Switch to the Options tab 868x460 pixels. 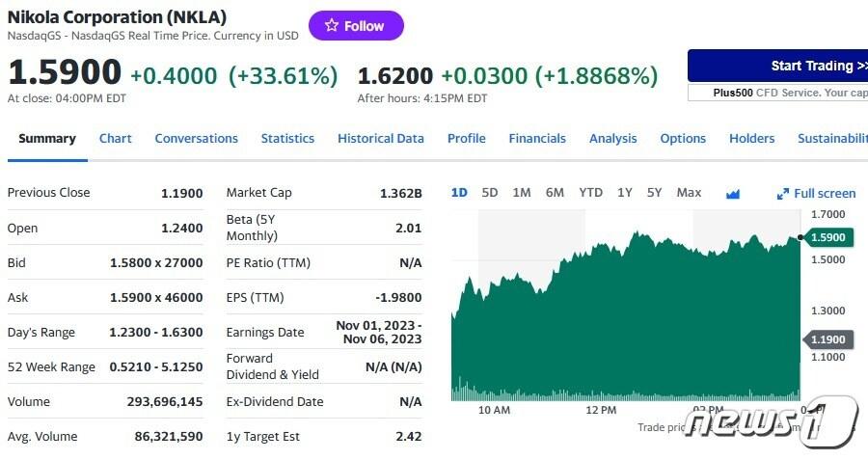(x=683, y=139)
